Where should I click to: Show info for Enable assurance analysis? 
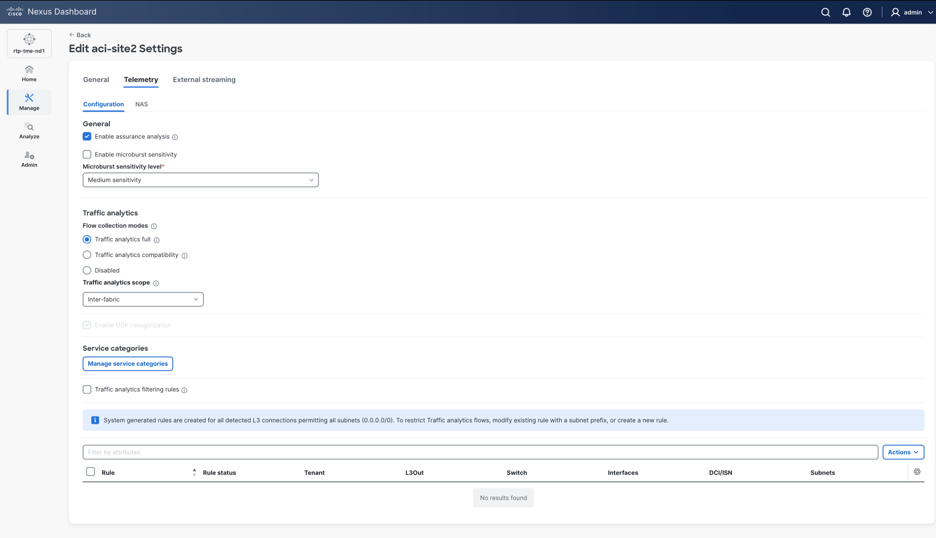[175, 137]
